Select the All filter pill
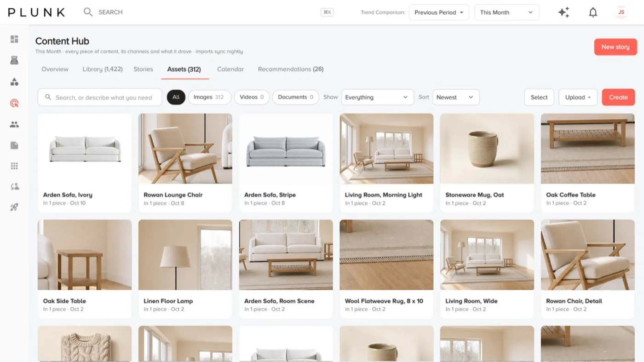The height and width of the screenshot is (362, 644). click(x=176, y=97)
